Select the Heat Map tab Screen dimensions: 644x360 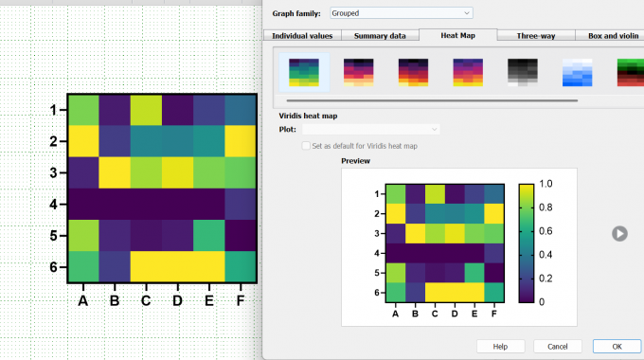coord(458,35)
